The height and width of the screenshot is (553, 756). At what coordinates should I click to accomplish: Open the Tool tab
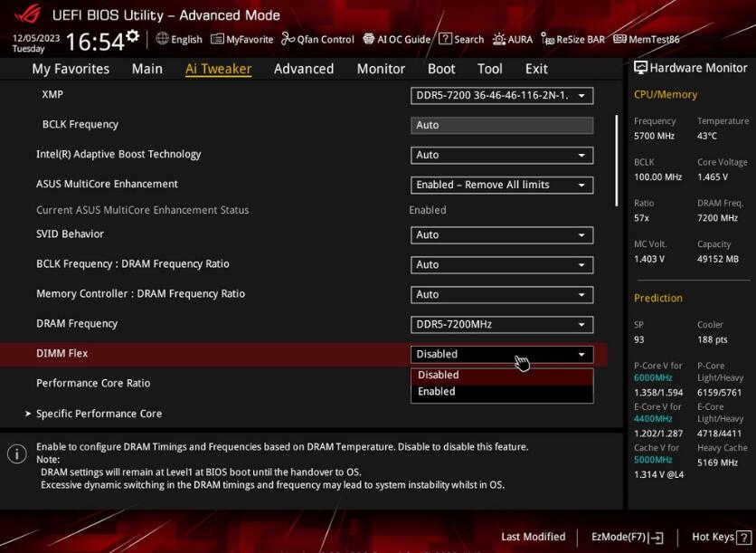[490, 69]
